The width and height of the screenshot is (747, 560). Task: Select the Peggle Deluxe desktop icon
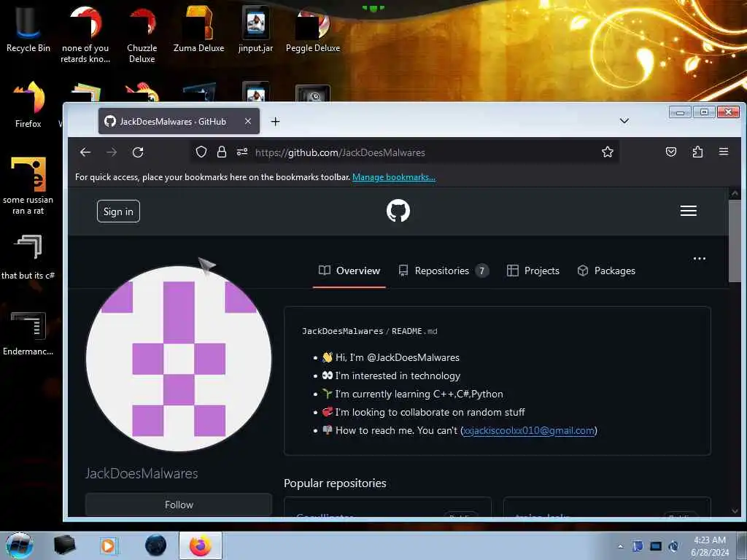[312, 28]
